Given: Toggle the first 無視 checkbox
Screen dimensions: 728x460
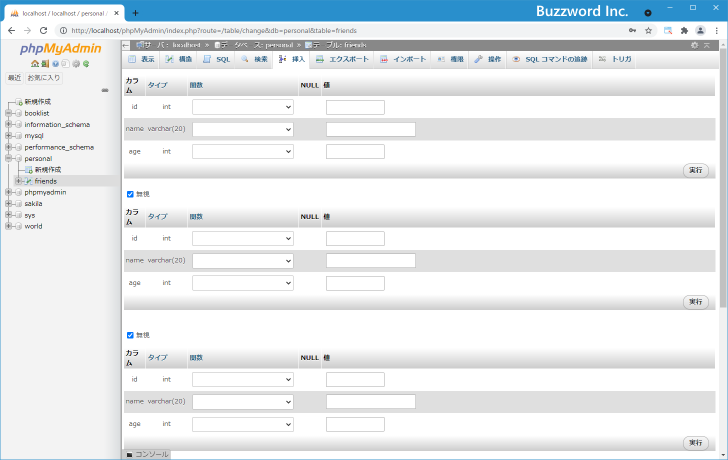Looking at the screenshot, I should click(130, 193).
